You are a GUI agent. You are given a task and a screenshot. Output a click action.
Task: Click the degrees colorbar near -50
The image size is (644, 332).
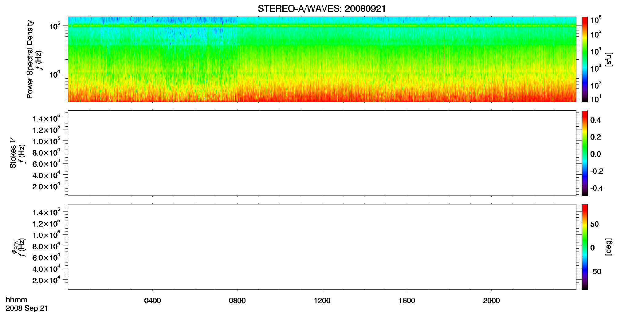click(584, 271)
